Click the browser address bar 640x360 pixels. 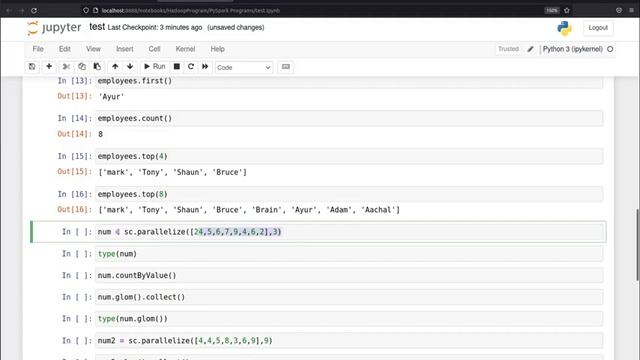(318, 10)
